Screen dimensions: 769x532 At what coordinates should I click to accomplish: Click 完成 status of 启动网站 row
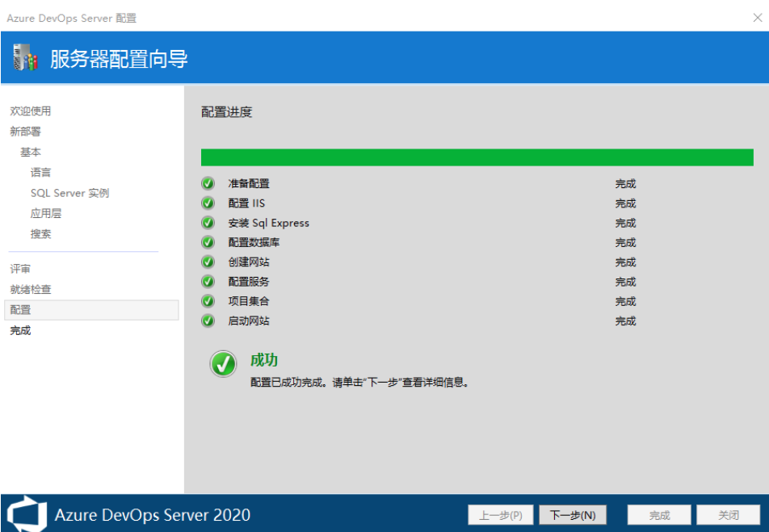[x=625, y=321]
